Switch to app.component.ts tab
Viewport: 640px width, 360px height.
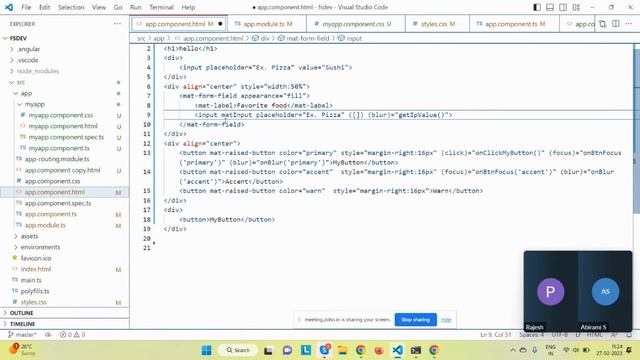point(514,24)
